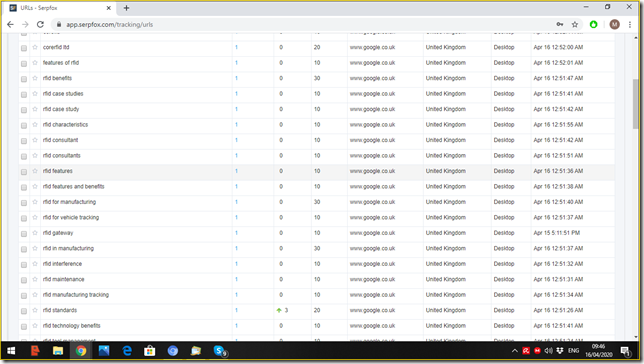Open Chrome three-dot menu
Image resolution: width=644 pixels, height=364 pixels.
point(630,25)
